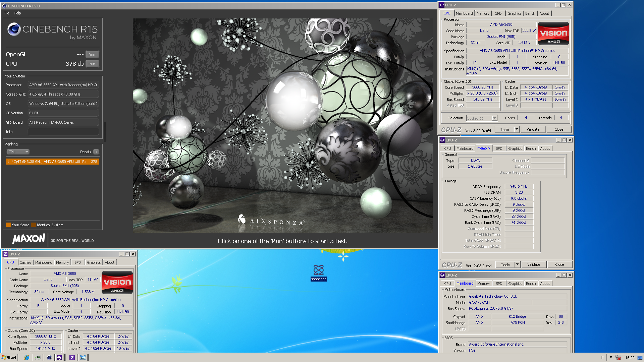Click the IT language indicator
The height and width of the screenshot is (362, 644).
click(x=602, y=358)
